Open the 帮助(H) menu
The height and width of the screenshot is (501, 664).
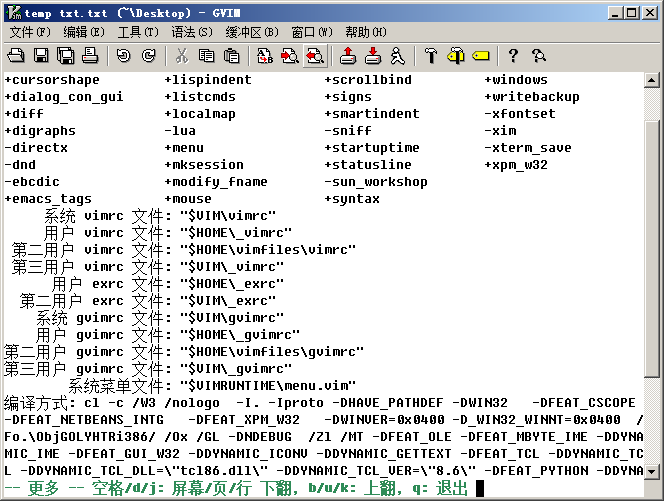coord(366,32)
